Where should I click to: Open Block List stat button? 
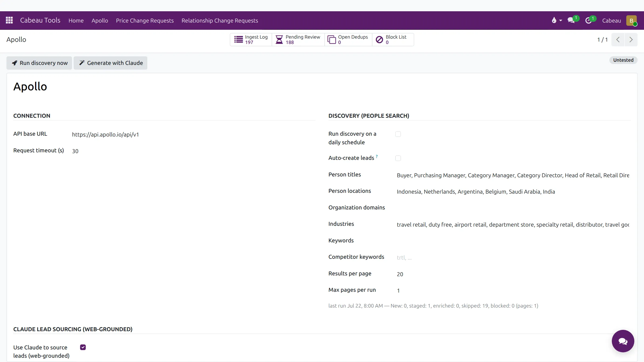click(x=393, y=40)
